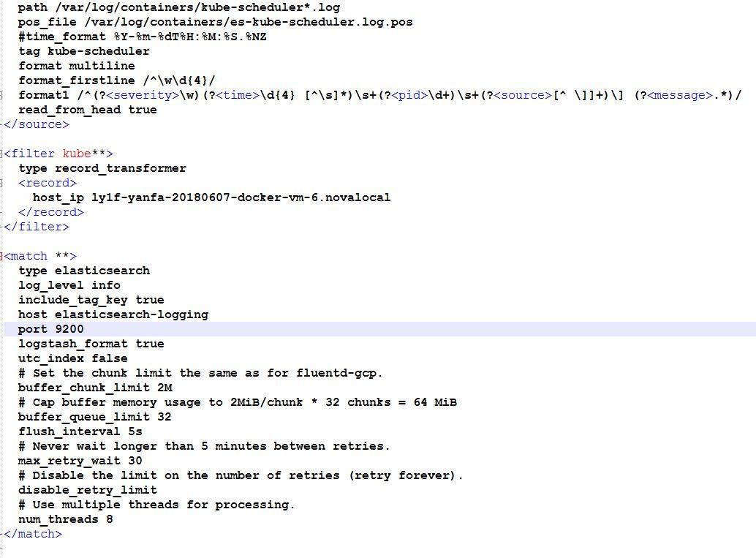The image size is (756, 558).
Task: Click the time_format comment line
Action: tap(143, 37)
